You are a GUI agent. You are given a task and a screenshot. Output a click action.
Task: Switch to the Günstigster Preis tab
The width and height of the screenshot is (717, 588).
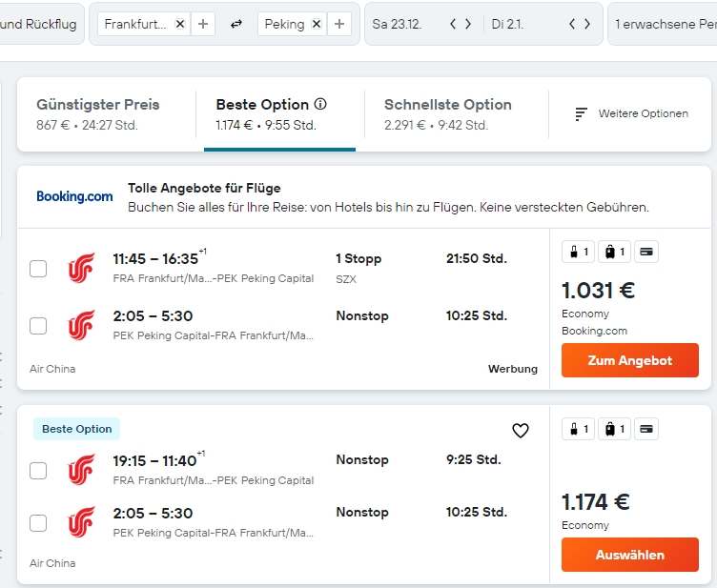(x=98, y=113)
